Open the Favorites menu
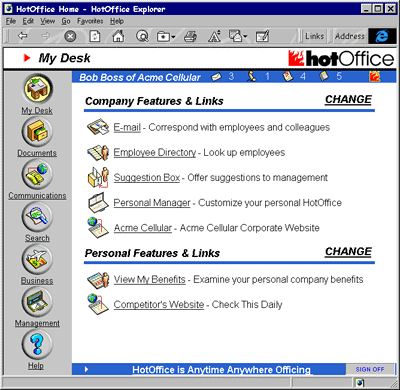The height and width of the screenshot is (390, 400). (x=90, y=21)
